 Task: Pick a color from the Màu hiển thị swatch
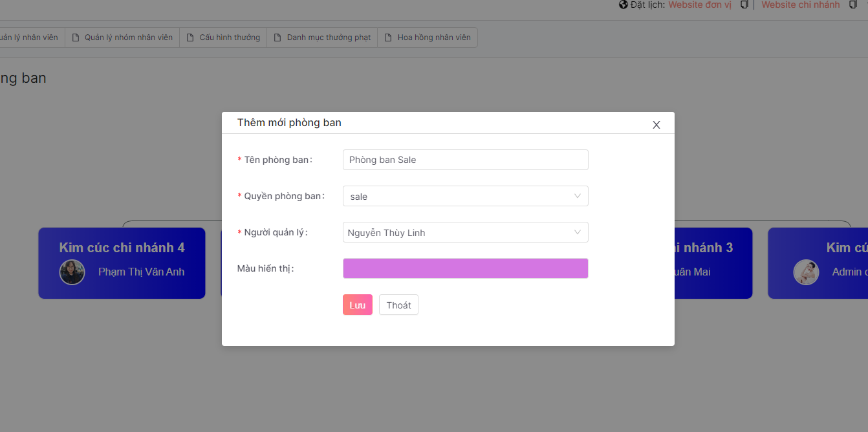(465, 268)
